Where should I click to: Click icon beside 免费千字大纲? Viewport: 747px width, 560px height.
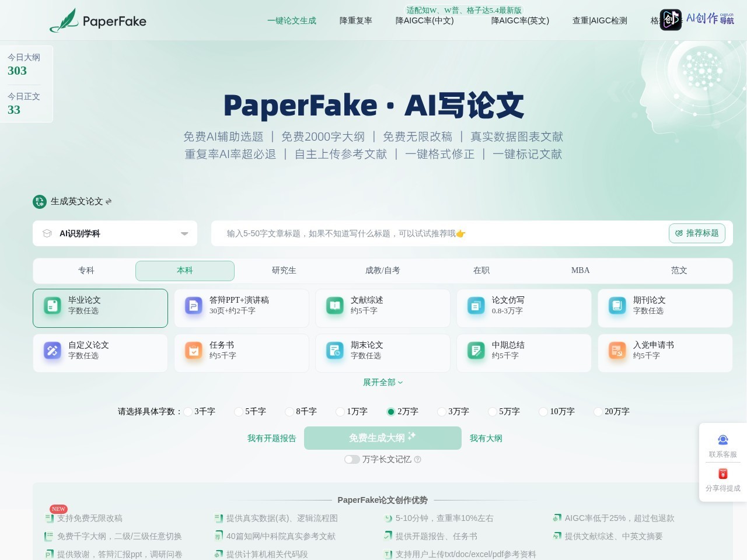point(50,536)
